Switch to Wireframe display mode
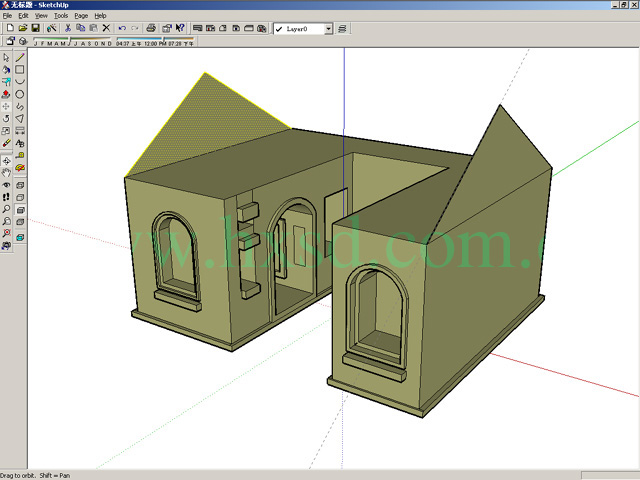Viewport: 640px width, 480px height. (20, 185)
